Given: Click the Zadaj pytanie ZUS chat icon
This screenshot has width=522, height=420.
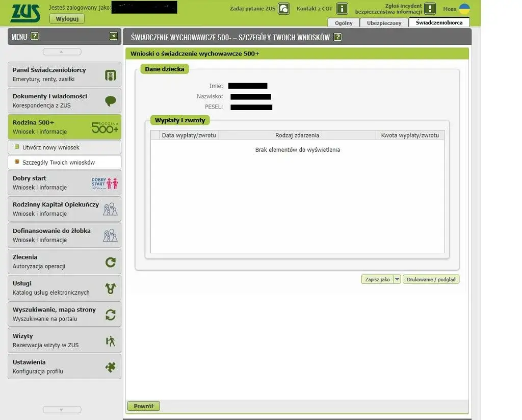Looking at the screenshot, I should (283, 9).
